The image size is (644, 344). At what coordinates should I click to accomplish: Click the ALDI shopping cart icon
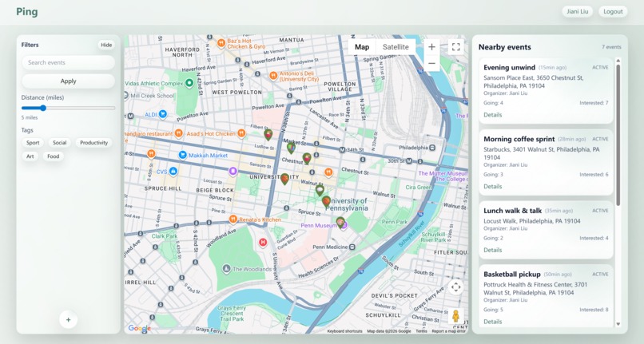[163, 113]
